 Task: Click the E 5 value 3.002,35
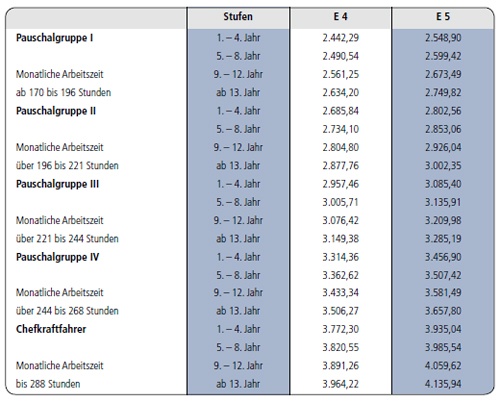pyautogui.click(x=443, y=166)
